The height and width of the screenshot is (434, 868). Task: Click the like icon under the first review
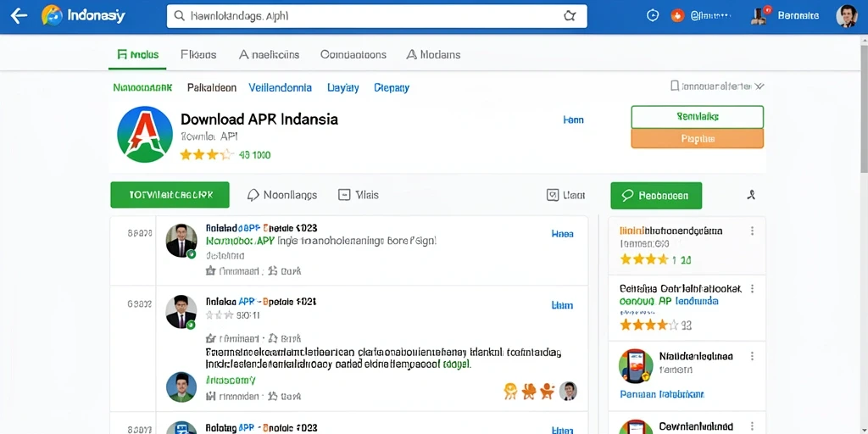210,271
